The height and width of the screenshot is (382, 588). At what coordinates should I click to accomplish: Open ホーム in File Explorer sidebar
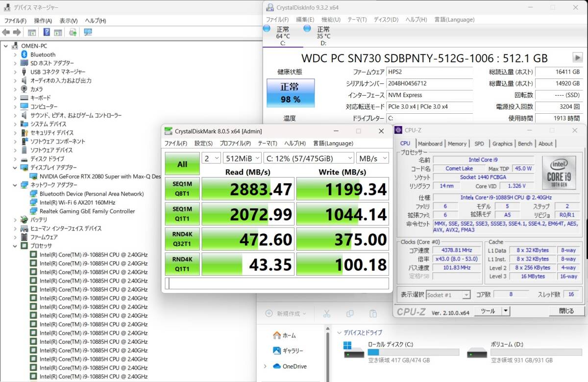pos(285,335)
